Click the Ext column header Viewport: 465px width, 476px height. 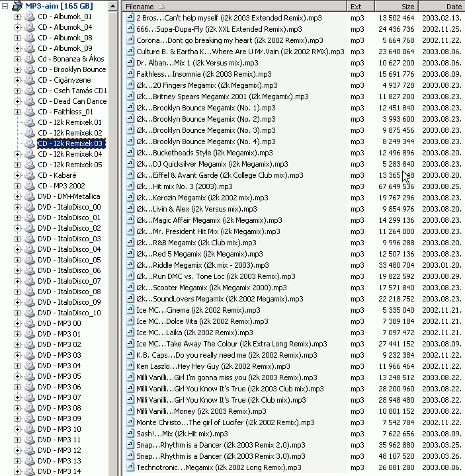coord(356,6)
